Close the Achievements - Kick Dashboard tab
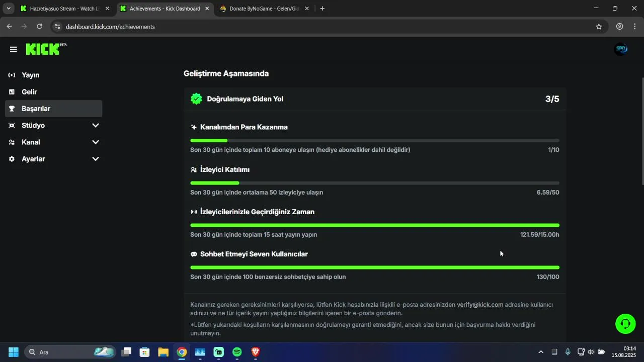Screen dimensions: 644x362 tap(207, 9)
